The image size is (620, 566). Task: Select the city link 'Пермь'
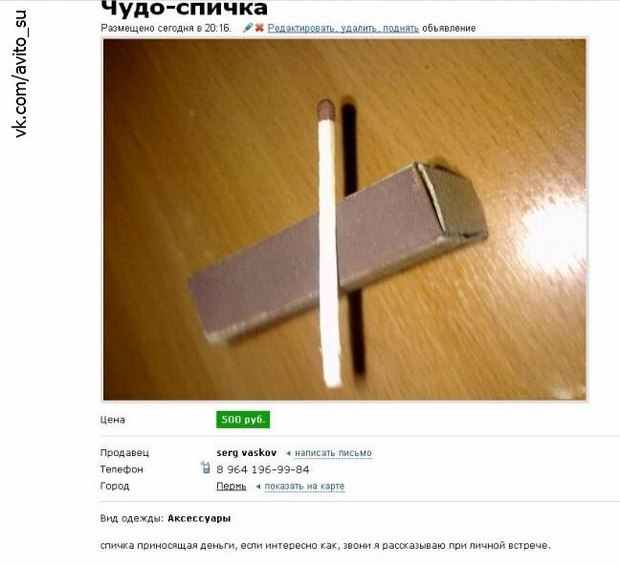click(x=231, y=486)
